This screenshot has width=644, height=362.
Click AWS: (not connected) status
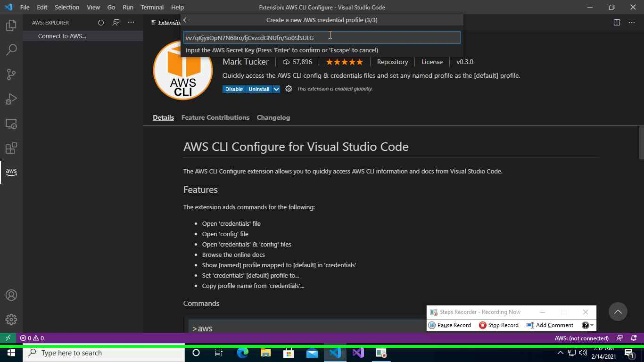(x=581, y=338)
